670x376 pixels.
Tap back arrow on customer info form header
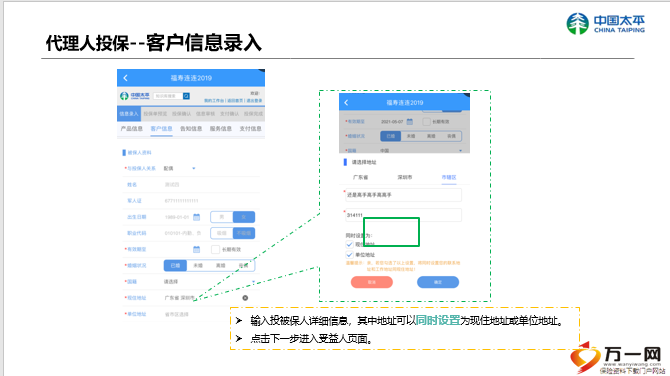(125, 78)
